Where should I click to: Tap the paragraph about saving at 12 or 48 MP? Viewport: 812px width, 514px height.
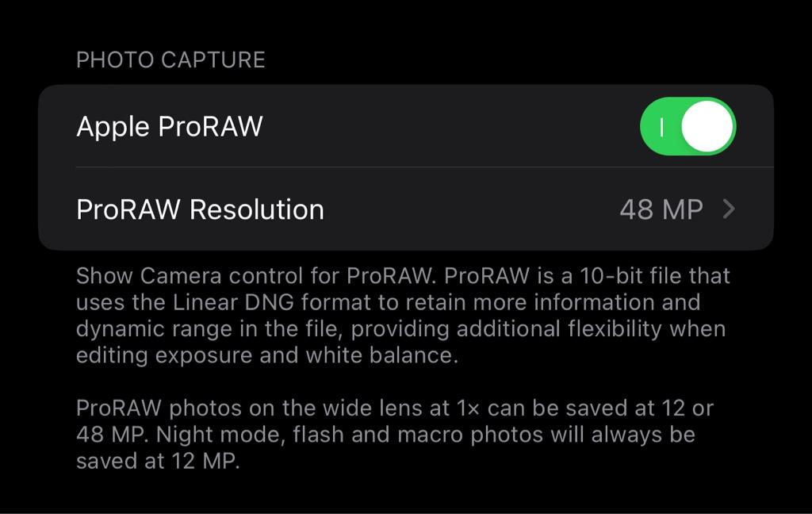coord(395,434)
